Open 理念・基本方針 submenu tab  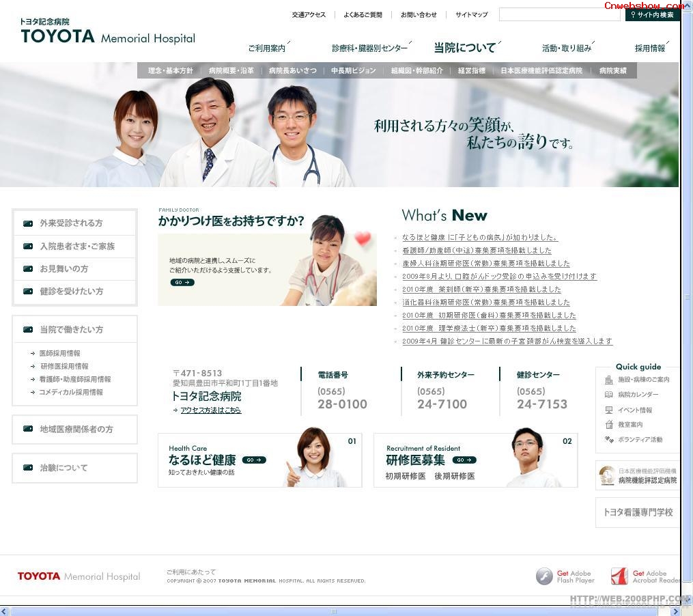tap(171, 70)
